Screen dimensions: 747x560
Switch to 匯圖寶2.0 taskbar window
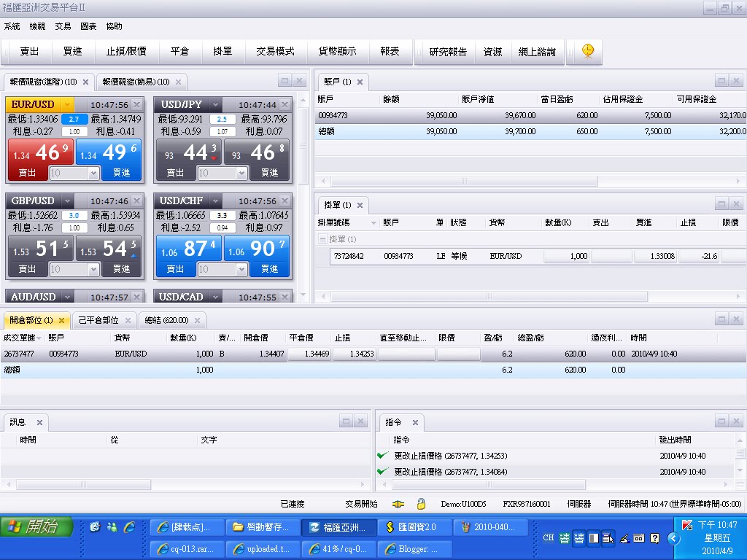pyautogui.click(x=415, y=527)
